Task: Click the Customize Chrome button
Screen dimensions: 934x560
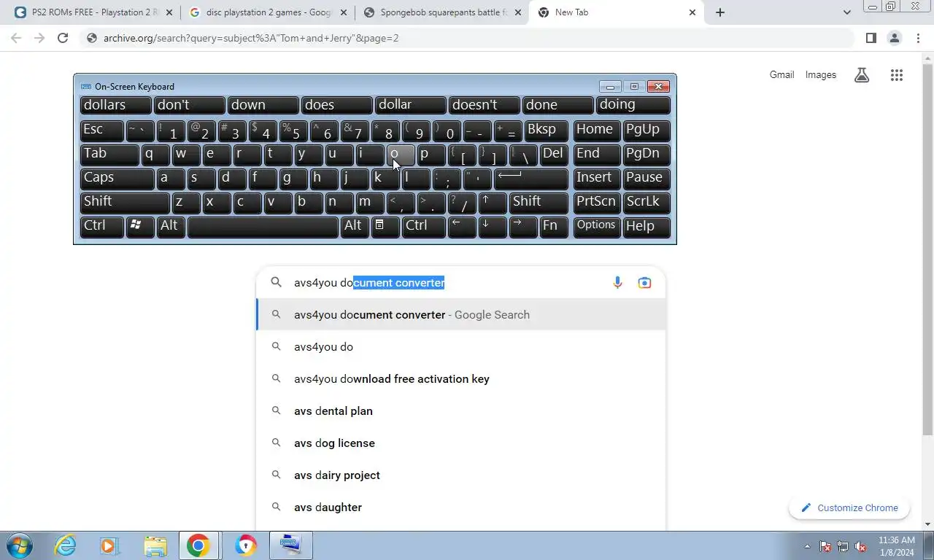Action: [x=849, y=507]
